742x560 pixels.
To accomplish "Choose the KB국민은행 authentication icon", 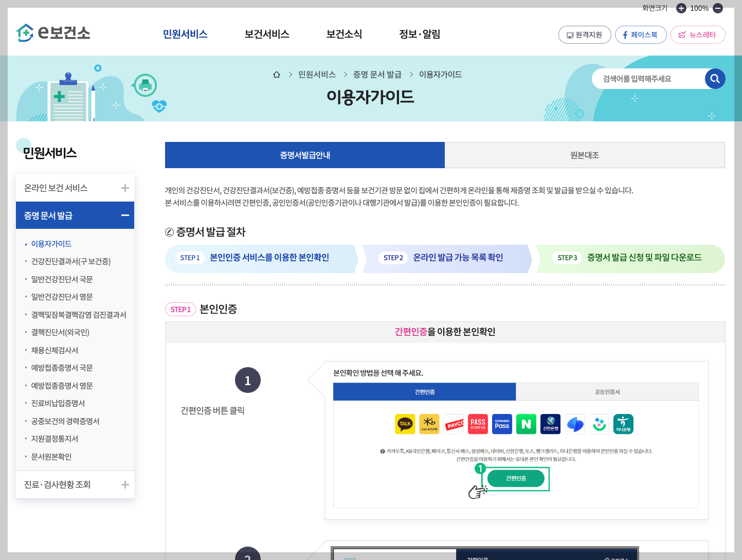I will pos(429,424).
